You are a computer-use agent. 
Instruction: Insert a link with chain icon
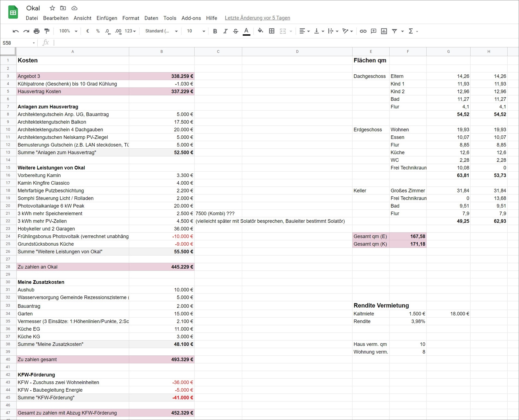click(363, 31)
